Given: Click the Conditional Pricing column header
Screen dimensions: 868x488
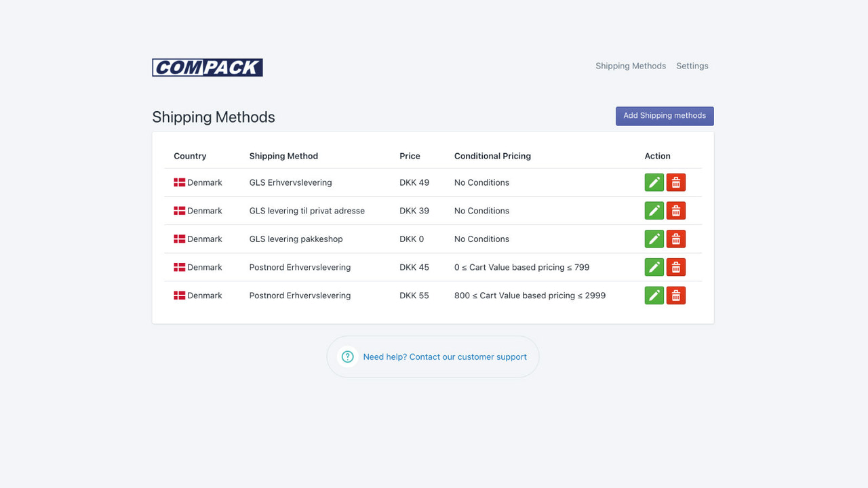Looking at the screenshot, I should pos(492,156).
